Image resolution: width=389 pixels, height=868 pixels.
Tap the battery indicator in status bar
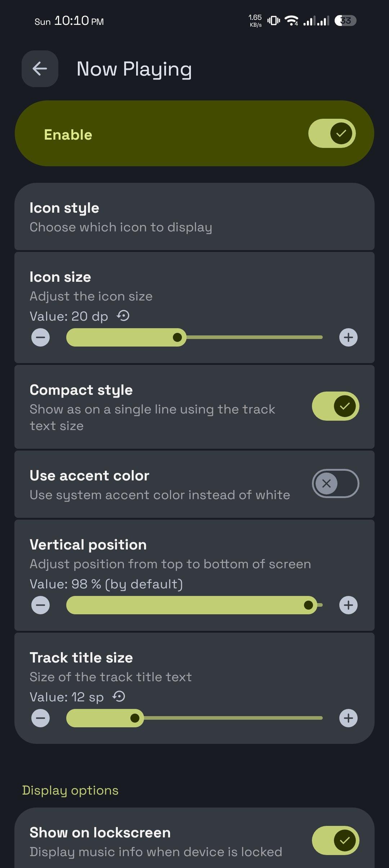[345, 21]
